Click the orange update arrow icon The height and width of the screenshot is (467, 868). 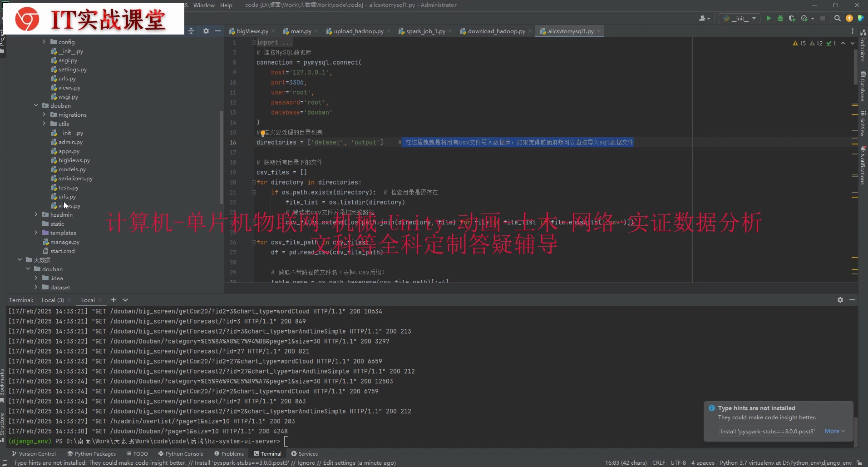click(x=849, y=18)
